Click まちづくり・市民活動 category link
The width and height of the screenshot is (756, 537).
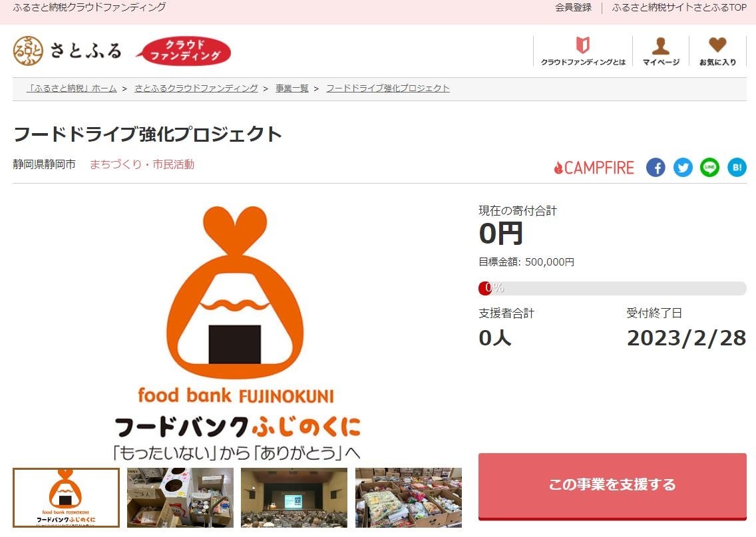(142, 164)
